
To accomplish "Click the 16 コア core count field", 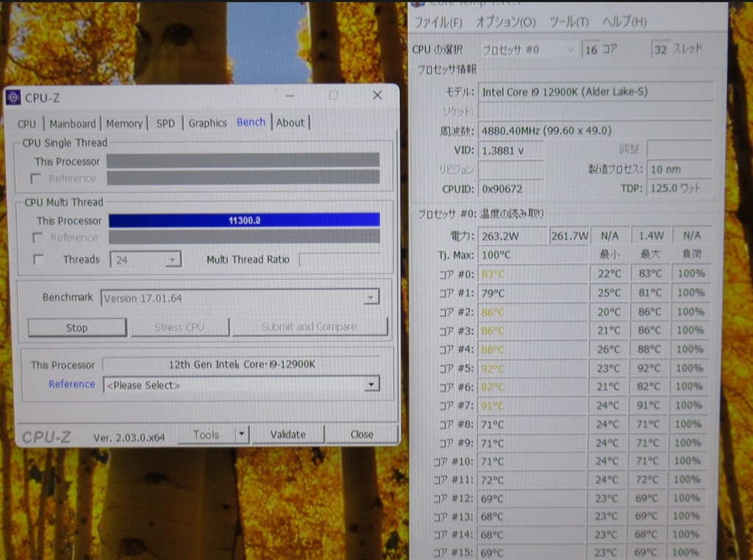I will pyautogui.click(x=591, y=49).
